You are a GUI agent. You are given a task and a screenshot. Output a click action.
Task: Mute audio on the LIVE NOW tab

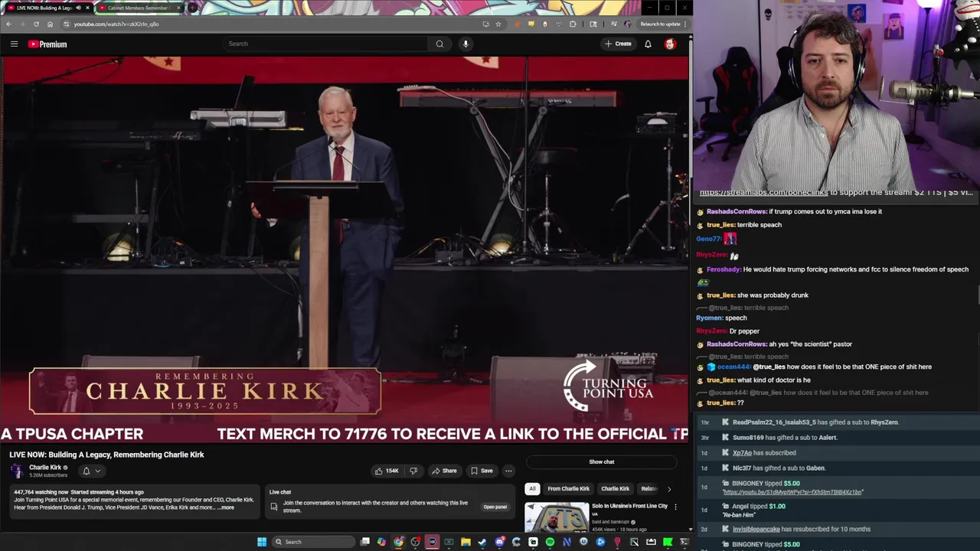pyautogui.click(x=78, y=8)
